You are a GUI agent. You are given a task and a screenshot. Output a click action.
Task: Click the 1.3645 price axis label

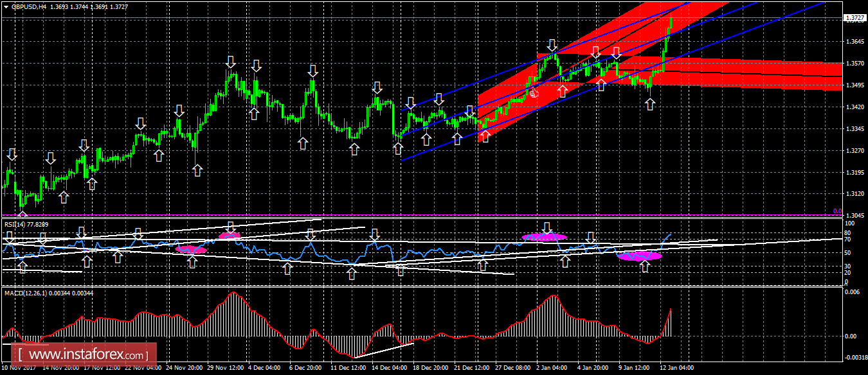(x=853, y=42)
